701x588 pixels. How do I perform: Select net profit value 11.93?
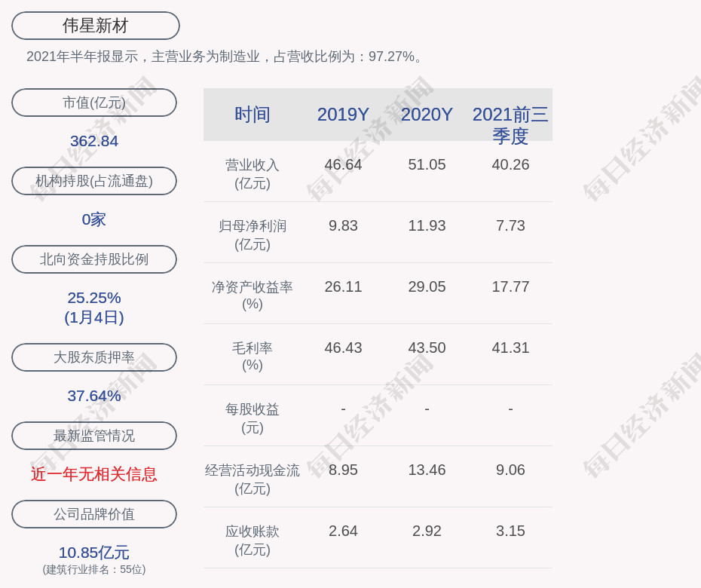click(427, 226)
